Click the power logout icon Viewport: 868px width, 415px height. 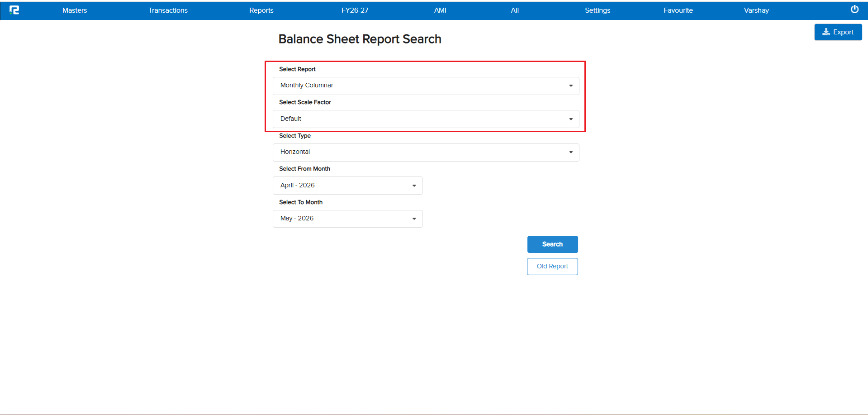(854, 10)
